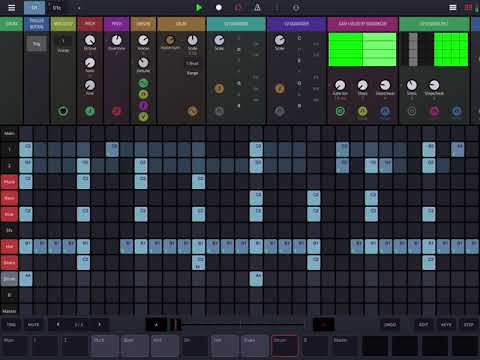The image size is (480, 360).
Task: Select the red Snare track label in sequencer
Action: [9, 263]
